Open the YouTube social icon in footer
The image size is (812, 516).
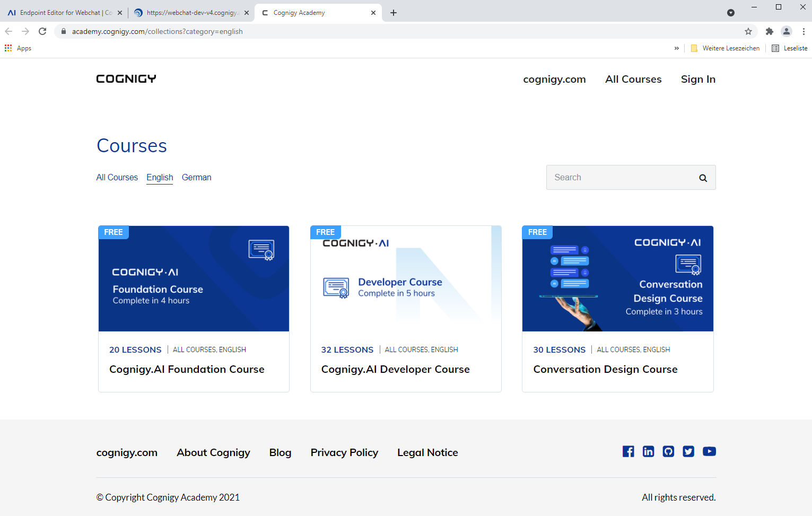(x=709, y=451)
